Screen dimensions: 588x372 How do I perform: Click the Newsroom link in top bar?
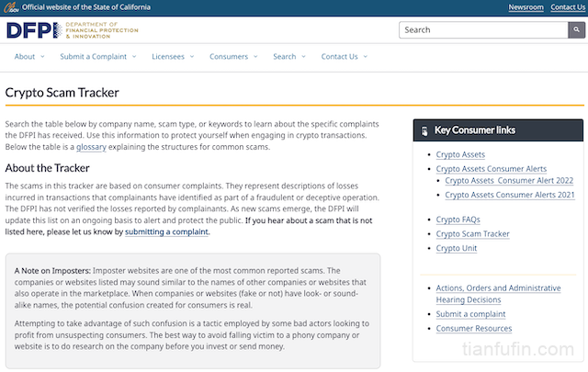[526, 7]
